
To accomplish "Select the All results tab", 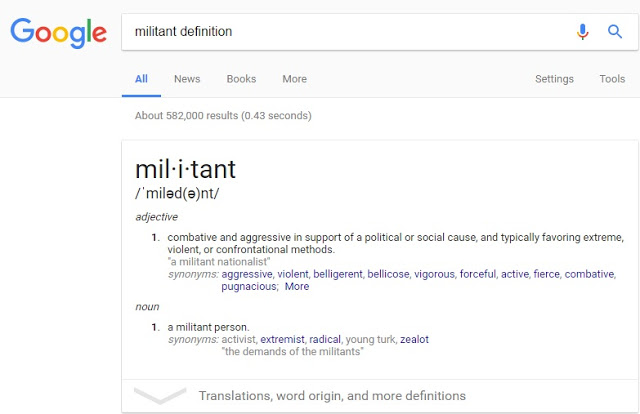I will pyautogui.click(x=141, y=79).
